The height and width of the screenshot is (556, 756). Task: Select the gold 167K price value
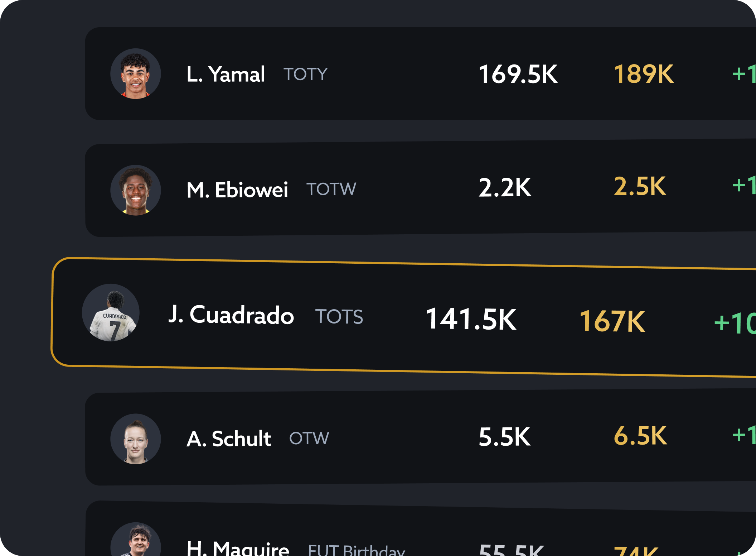[x=612, y=321]
